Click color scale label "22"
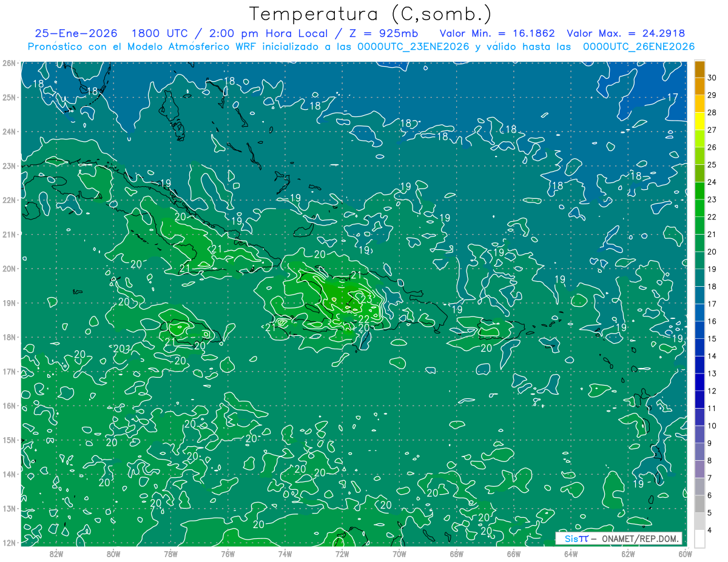Viewport: 728px width, 562px height. coord(712,217)
